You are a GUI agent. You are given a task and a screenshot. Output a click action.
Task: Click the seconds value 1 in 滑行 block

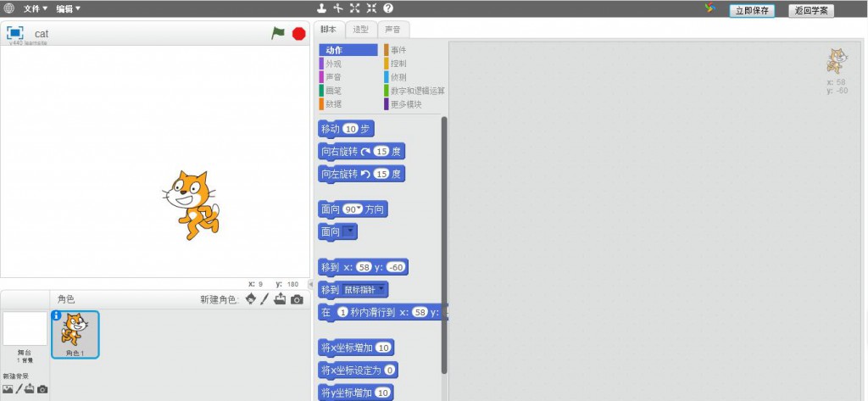pos(343,312)
